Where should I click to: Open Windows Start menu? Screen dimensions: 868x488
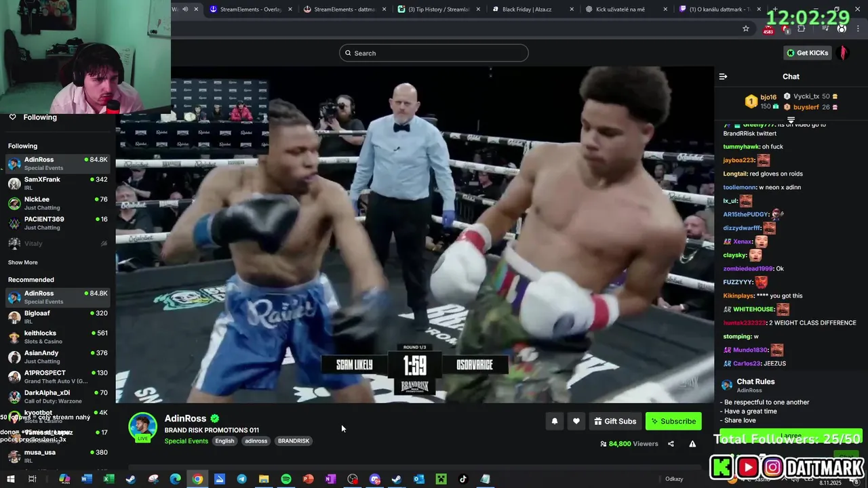(x=10, y=479)
